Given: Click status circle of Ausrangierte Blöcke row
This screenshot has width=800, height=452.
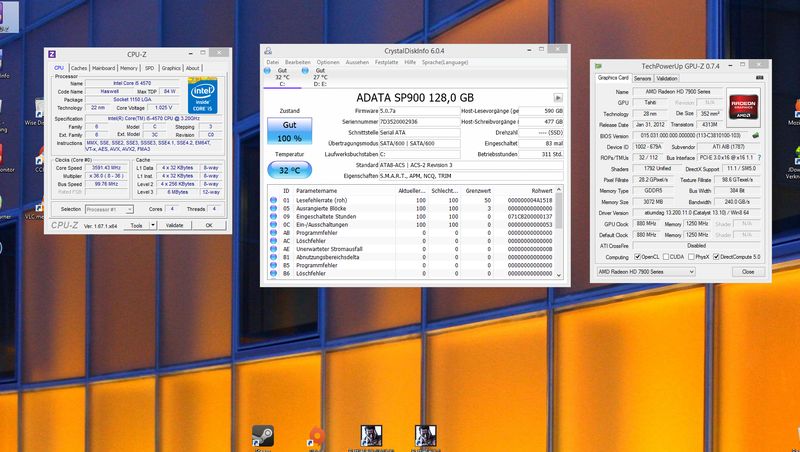Looking at the screenshot, I should click(x=273, y=209).
